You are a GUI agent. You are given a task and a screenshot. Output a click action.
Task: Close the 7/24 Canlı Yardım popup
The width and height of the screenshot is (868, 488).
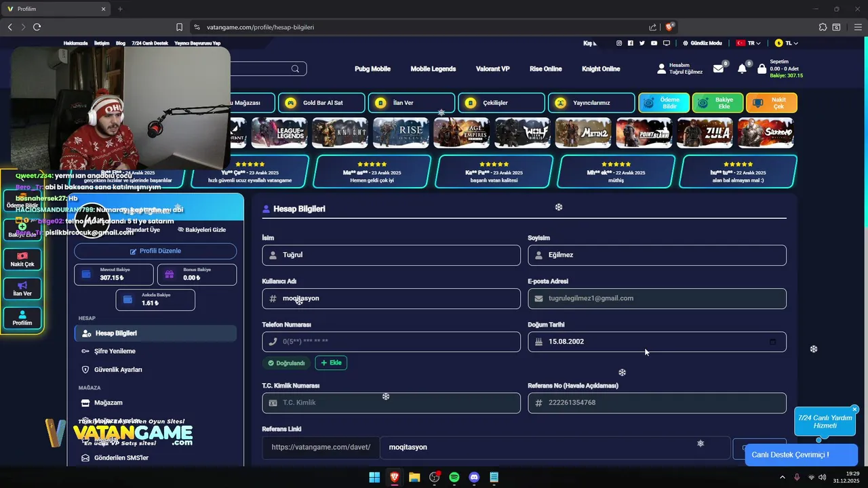point(854,409)
